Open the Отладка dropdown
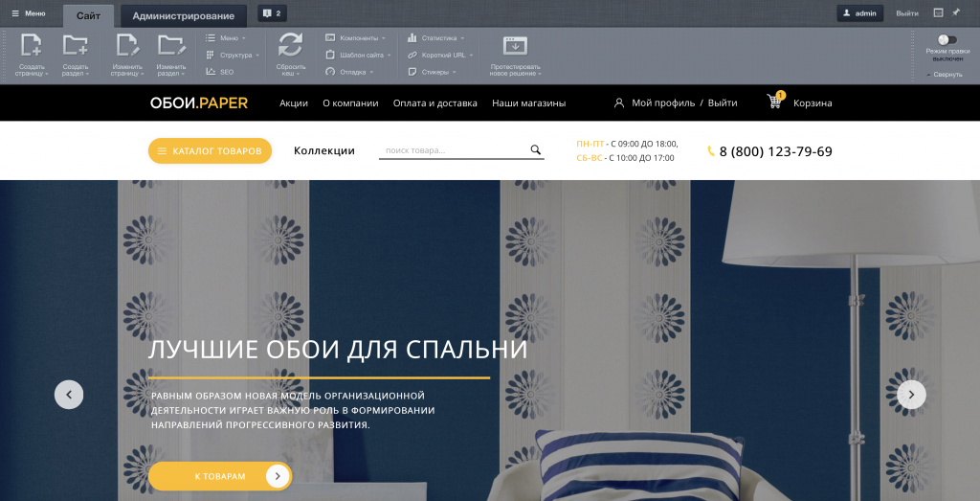This screenshot has width=980, height=501. tap(349, 72)
